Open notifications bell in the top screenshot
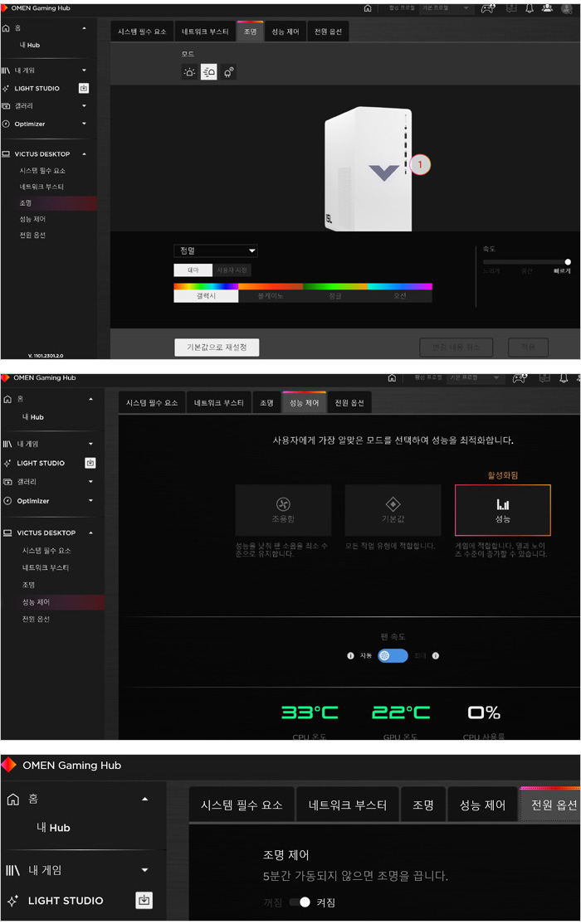The width and height of the screenshot is (581, 924). click(529, 8)
